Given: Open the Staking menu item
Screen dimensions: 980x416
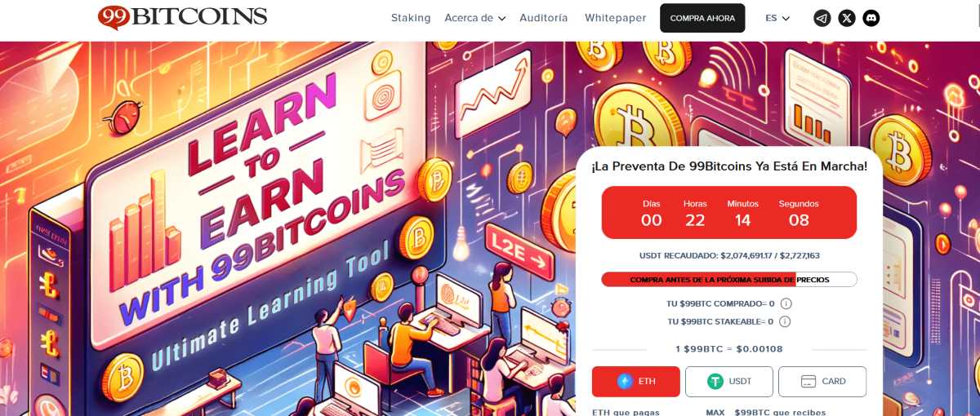Looking at the screenshot, I should pyautogui.click(x=411, y=18).
